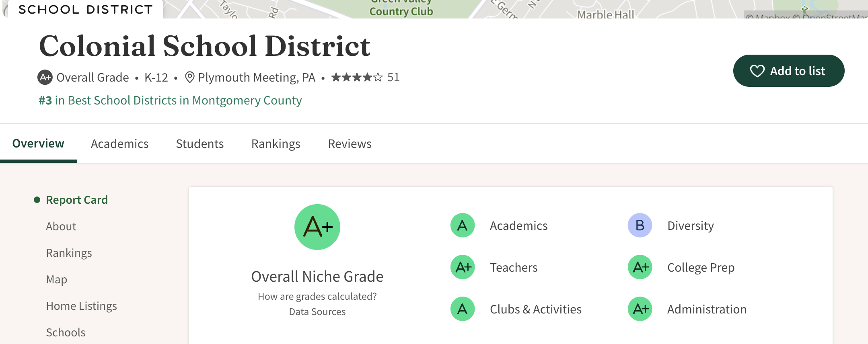This screenshot has width=868, height=344.
Task: Select About in the sidebar navigation
Action: click(61, 227)
